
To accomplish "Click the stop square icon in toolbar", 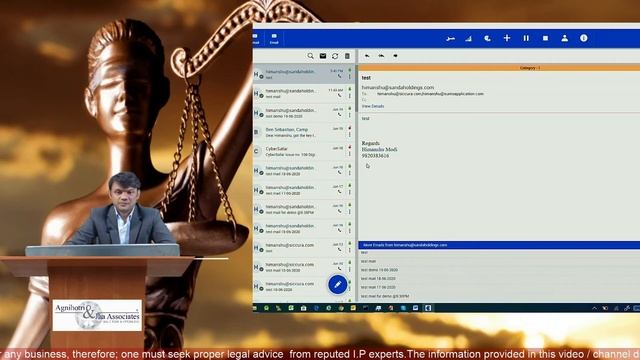I will point(545,38).
